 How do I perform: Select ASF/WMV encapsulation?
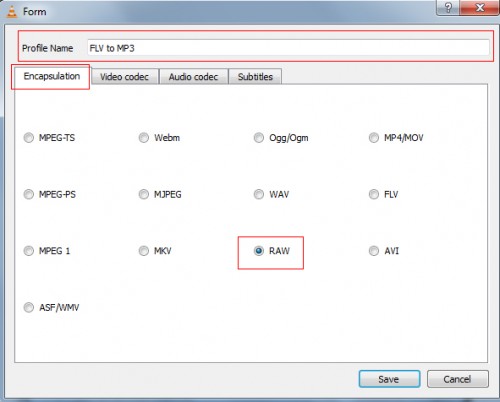29,307
